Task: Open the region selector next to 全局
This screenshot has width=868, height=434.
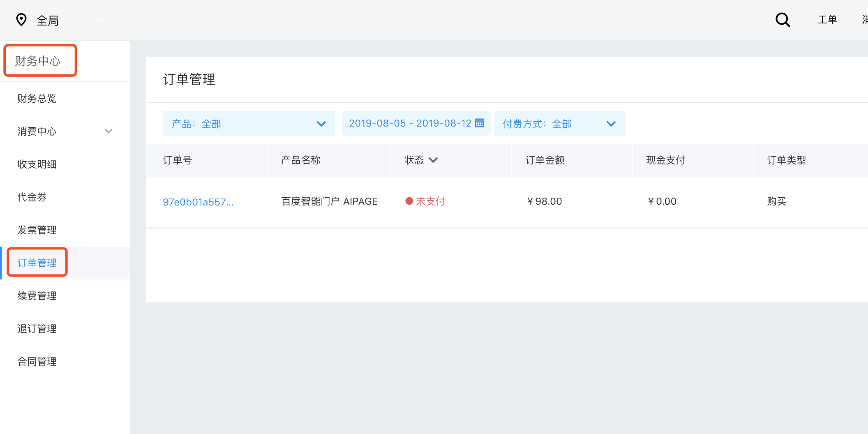Action: pyautogui.click(x=101, y=20)
